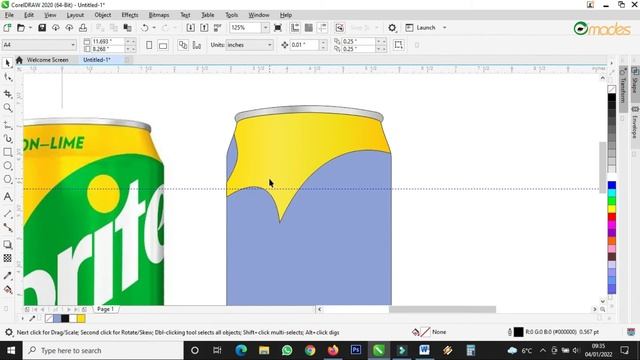Undo the last action
The height and width of the screenshot is (360, 640).
click(x=144, y=28)
